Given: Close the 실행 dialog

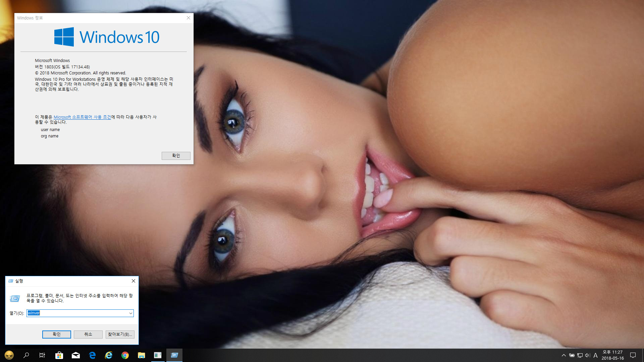Looking at the screenshot, I should click(x=133, y=281).
